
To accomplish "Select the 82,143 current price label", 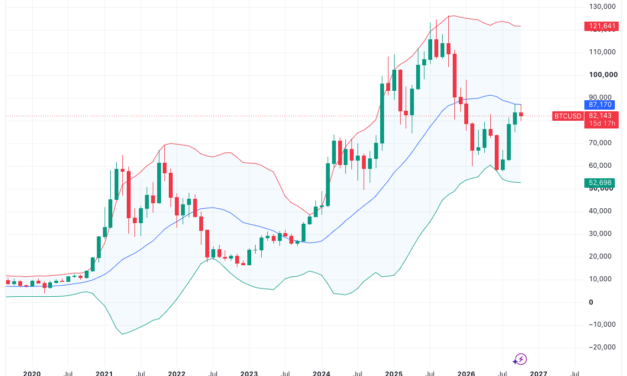I will coord(601,116).
